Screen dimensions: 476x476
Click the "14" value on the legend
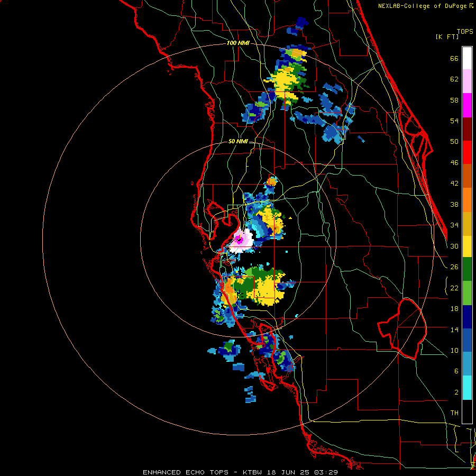coord(454,329)
